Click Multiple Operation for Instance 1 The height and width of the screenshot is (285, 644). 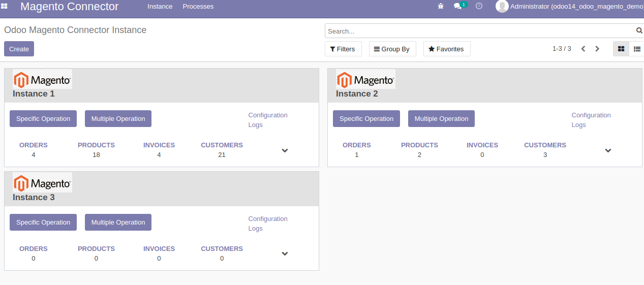(118, 118)
